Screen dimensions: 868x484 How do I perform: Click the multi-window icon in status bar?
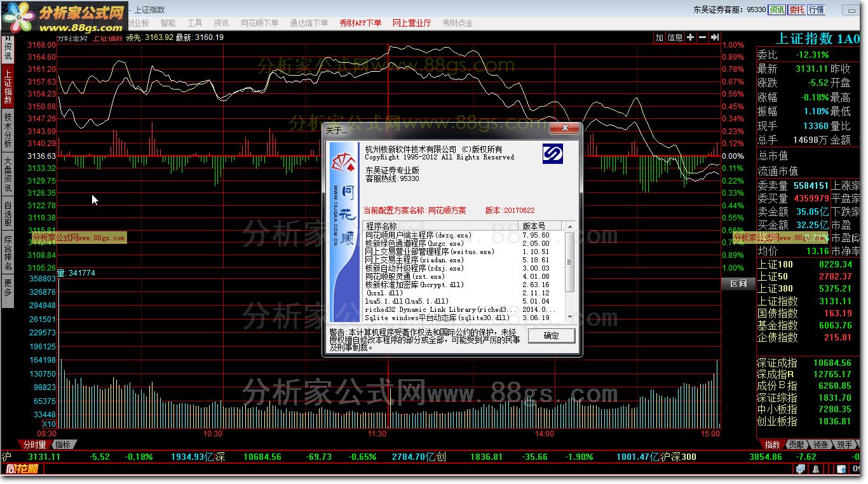pos(801,469)
